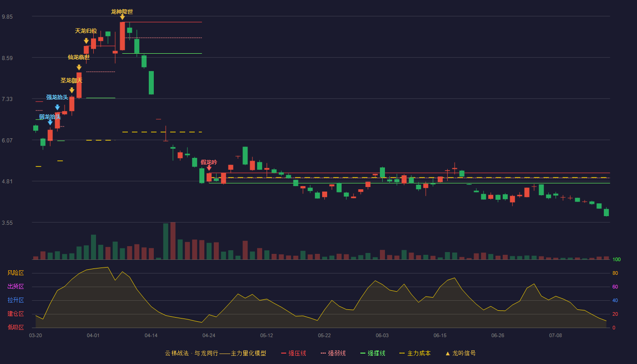Viewport: 637px width, 364px height.
Task: Click the 06-26 date label
Action: (x=498, y=335)
